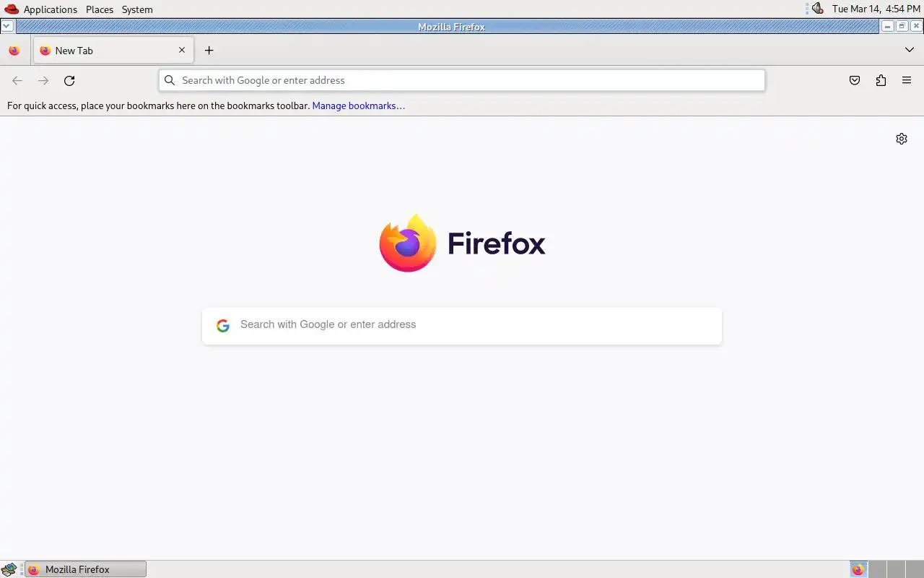Save to Pocket icon in toolbar

[855, 81]
